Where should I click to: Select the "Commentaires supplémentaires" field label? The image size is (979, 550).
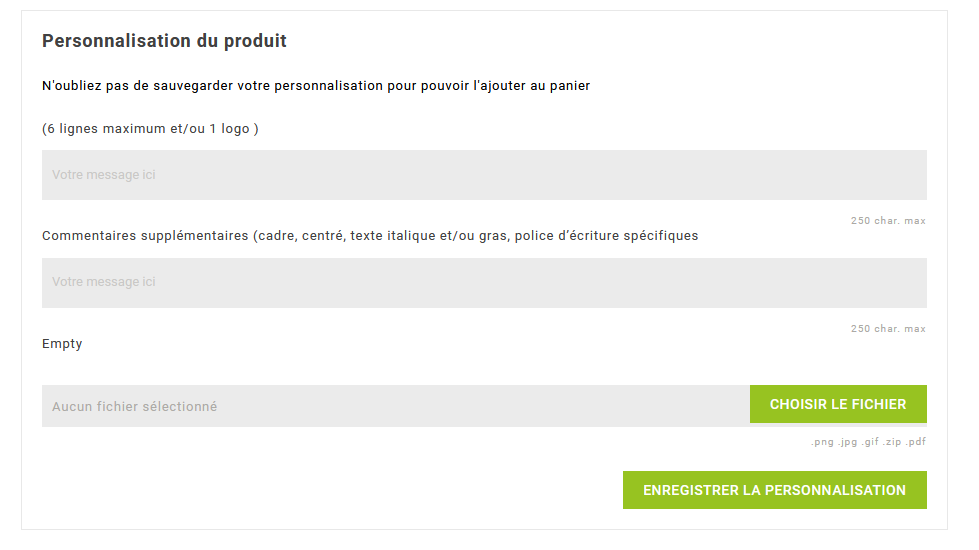pos(370,236)
